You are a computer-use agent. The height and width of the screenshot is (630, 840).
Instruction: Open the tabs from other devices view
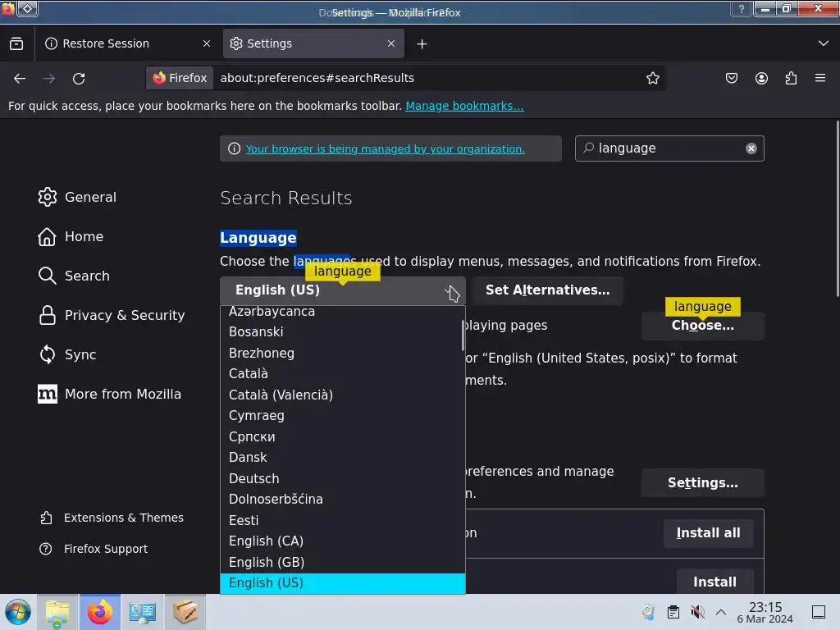(x=16, y=44)
